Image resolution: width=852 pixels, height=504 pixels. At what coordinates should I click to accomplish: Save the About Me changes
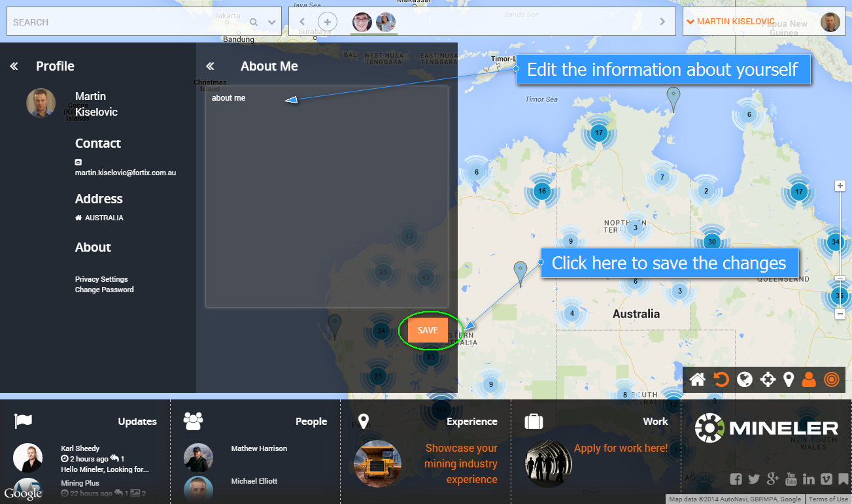[x=428, y=330]
